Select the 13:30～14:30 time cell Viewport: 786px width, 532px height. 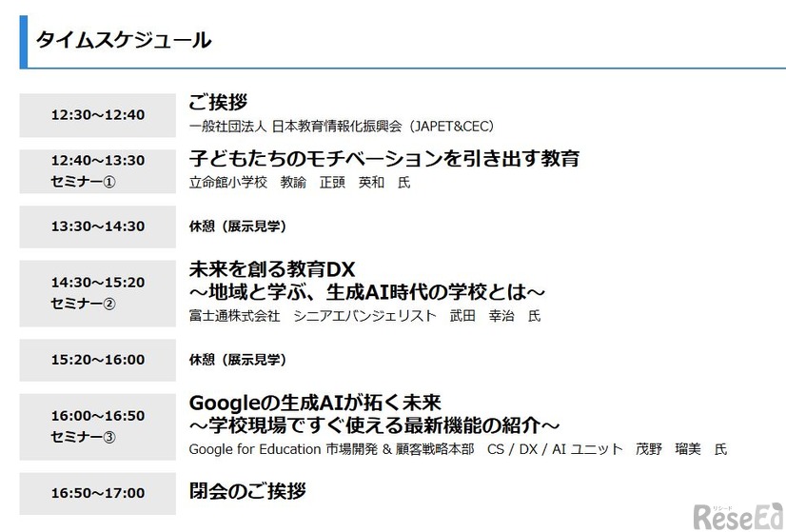[x=98, y=227]
